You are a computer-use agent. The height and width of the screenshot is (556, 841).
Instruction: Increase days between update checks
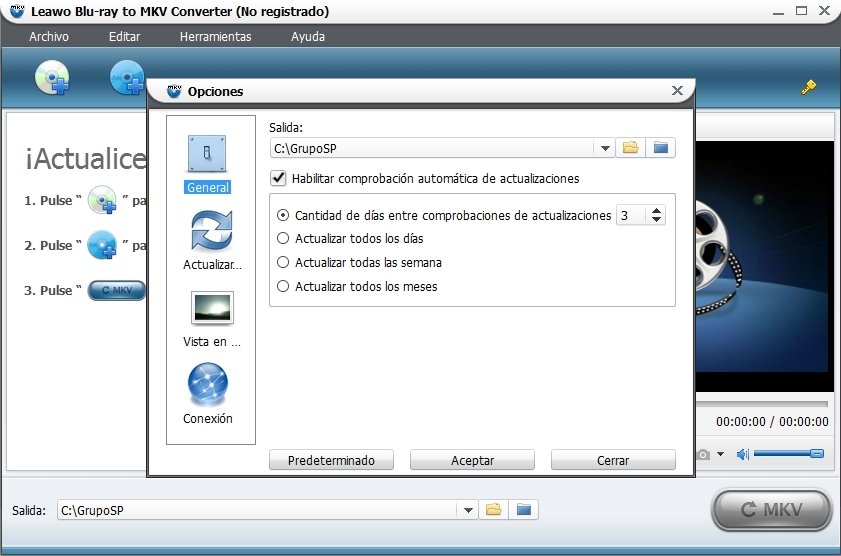click(x=656, y=211)
